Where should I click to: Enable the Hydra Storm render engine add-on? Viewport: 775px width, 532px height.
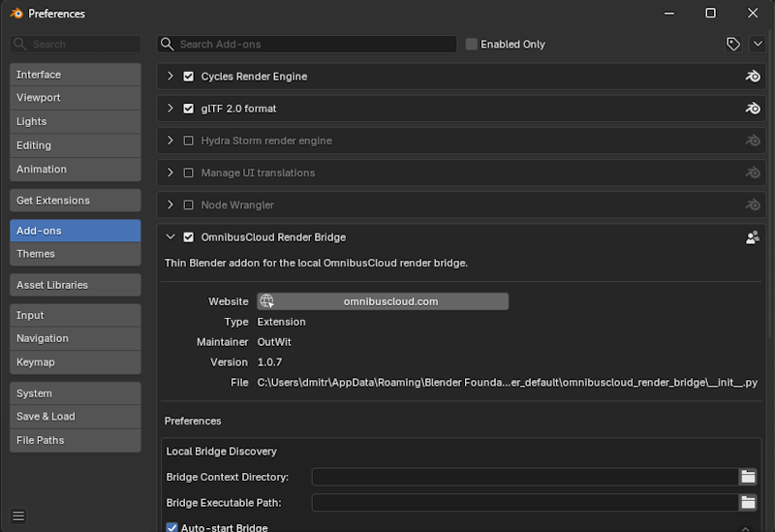188,141
